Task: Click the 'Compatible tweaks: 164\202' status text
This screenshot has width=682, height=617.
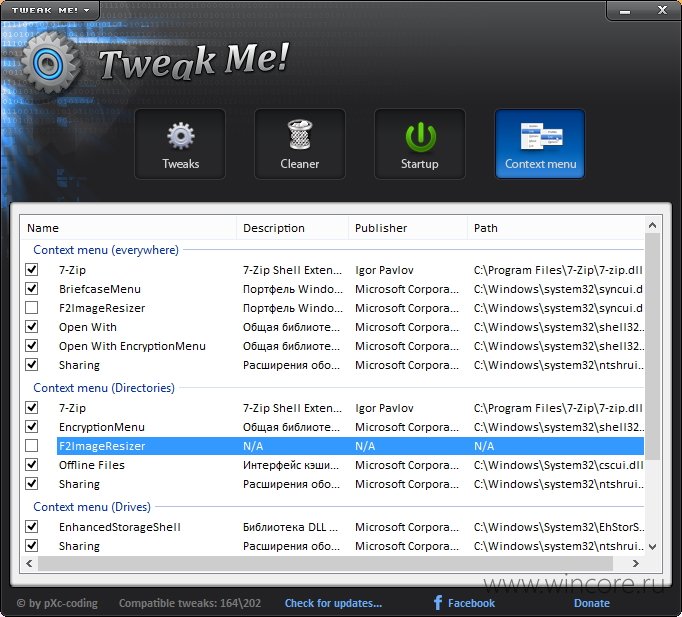Action: [190, 603]
